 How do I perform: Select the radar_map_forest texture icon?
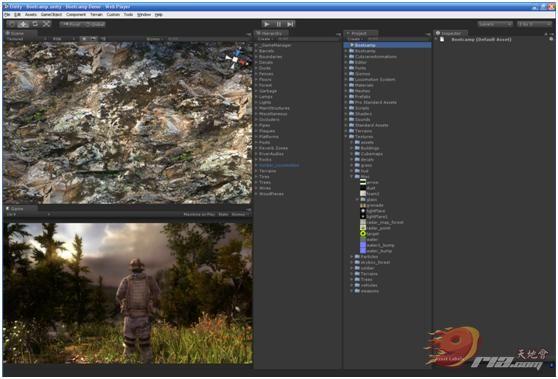(x=363, y=222)
